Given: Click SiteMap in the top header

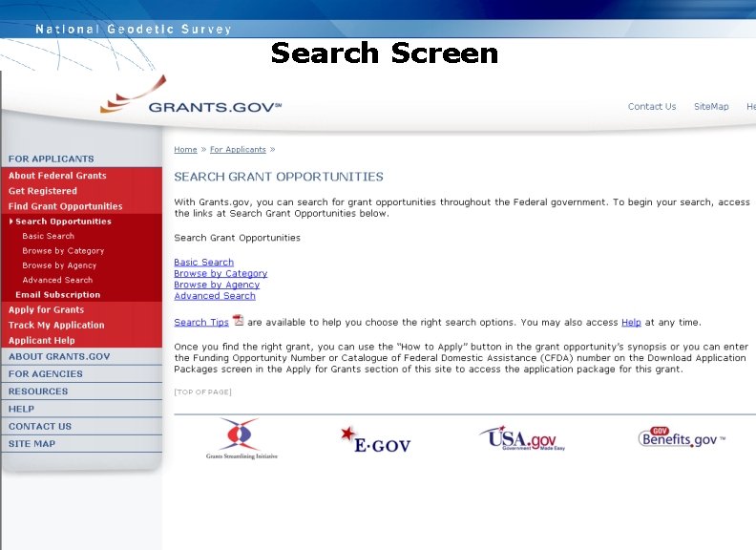Looking at the screenshot, I should (711, 107).
